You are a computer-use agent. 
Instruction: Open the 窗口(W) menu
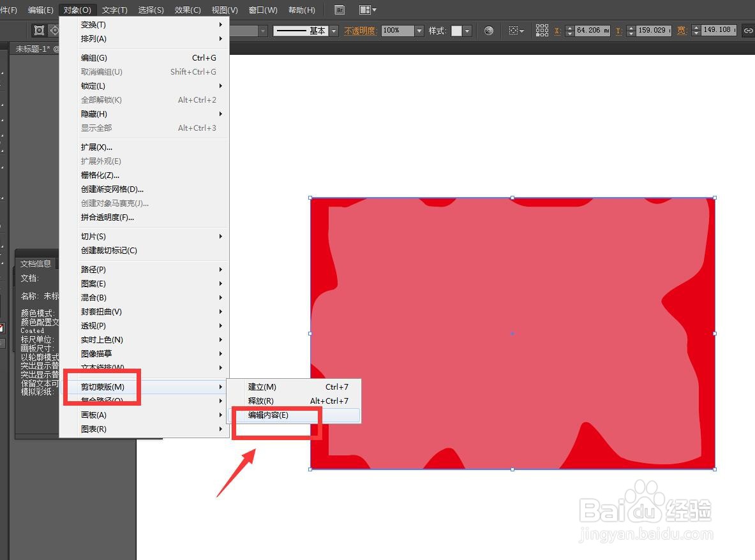click(x=263, y=10)
